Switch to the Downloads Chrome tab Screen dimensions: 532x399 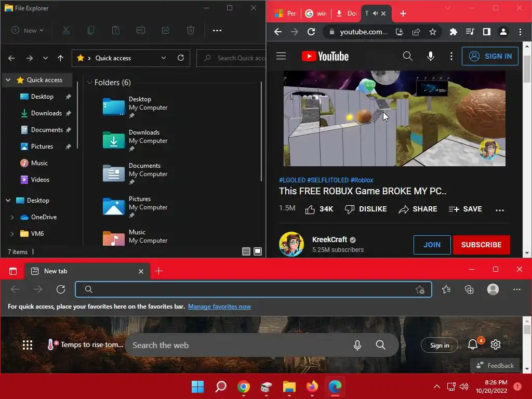[x=347, y=14]
